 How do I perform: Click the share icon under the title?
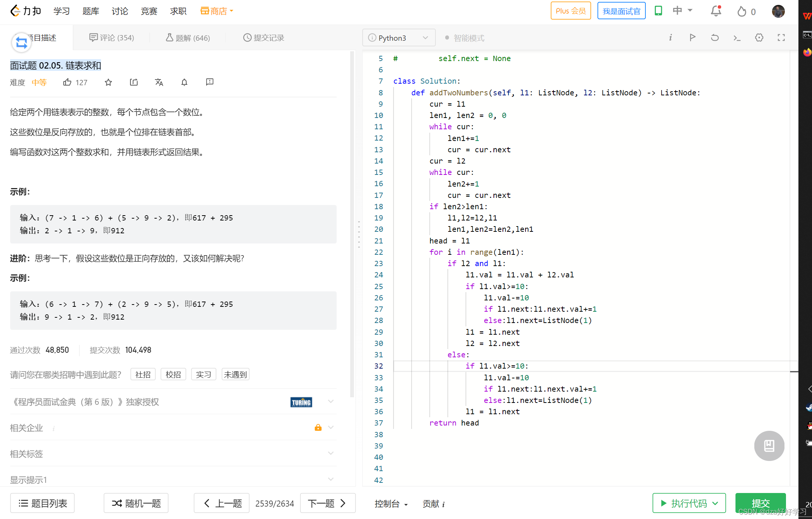[x=134, y=82]
